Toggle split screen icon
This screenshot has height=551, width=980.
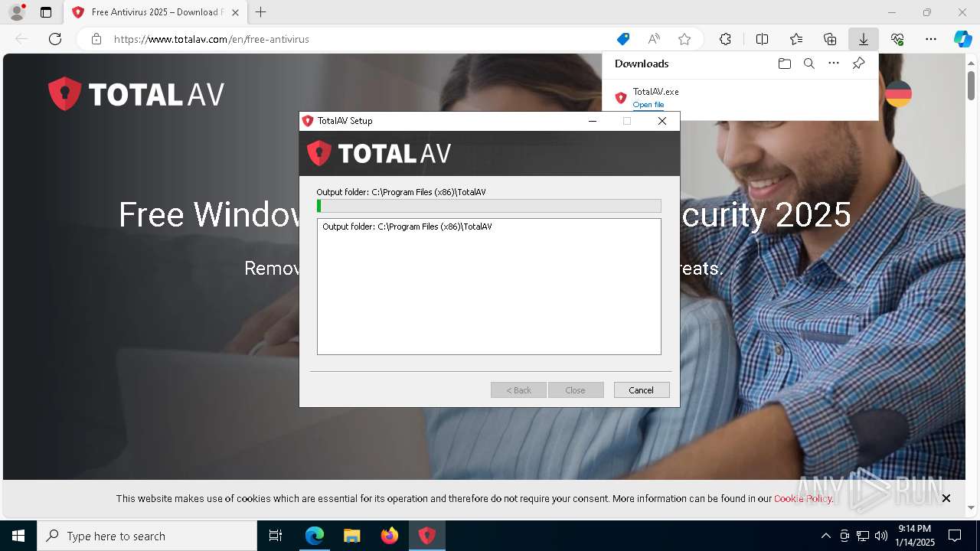coord(762,39)
